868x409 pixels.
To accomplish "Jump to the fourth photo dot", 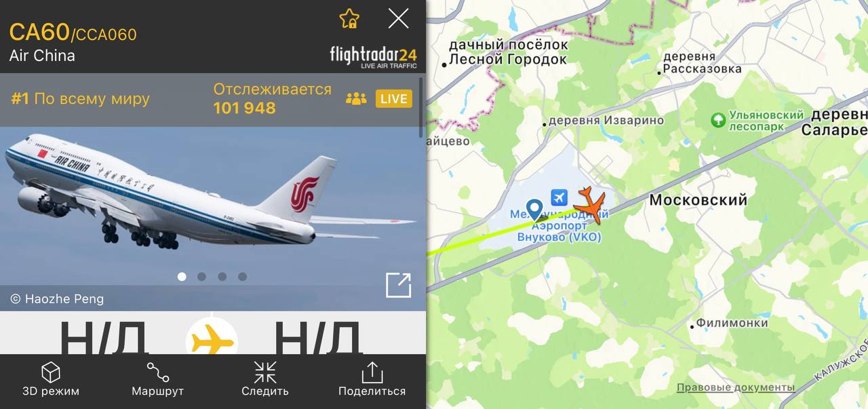I will (243, 277).
